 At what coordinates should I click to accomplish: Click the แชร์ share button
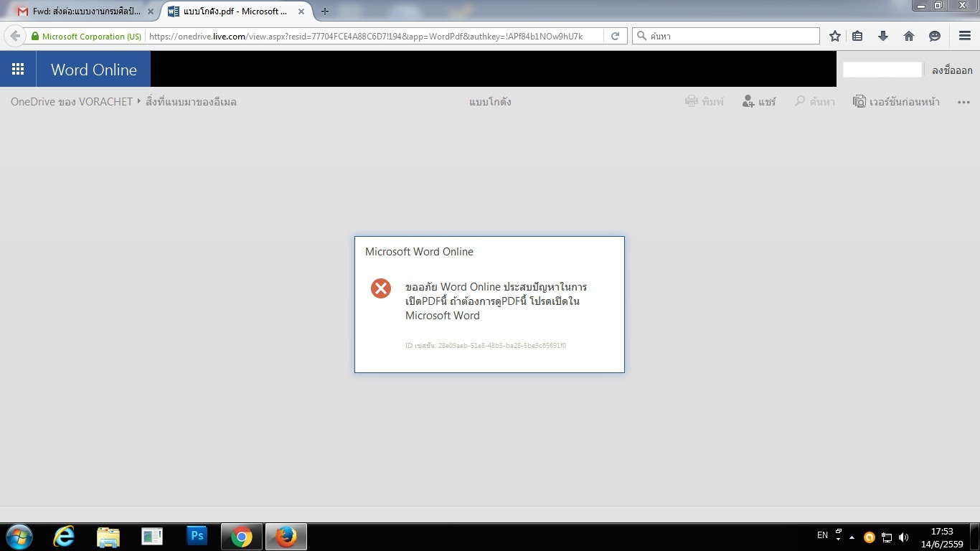click(759, 102)
